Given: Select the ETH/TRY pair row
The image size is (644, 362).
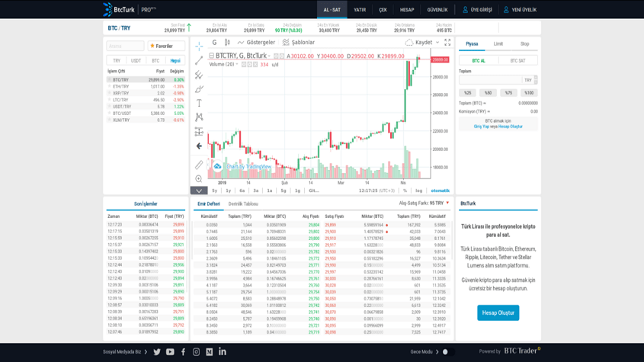Looking at the screenshot, I should coord(146,87).
